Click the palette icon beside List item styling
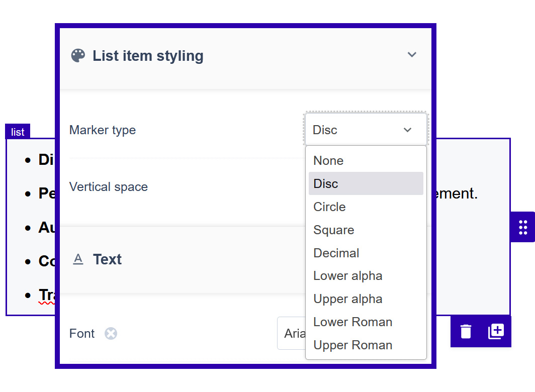Viewport: 535px width, 392px height. point(78,56)
